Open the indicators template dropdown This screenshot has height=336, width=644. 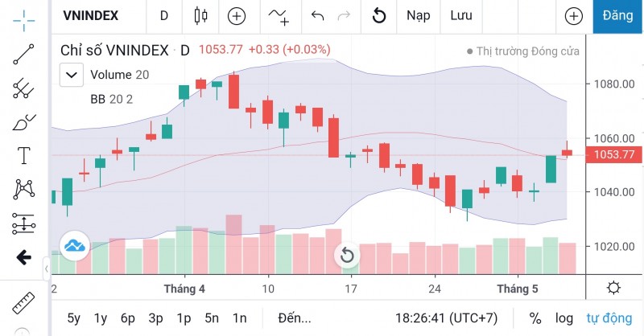[x=279, y=15]
